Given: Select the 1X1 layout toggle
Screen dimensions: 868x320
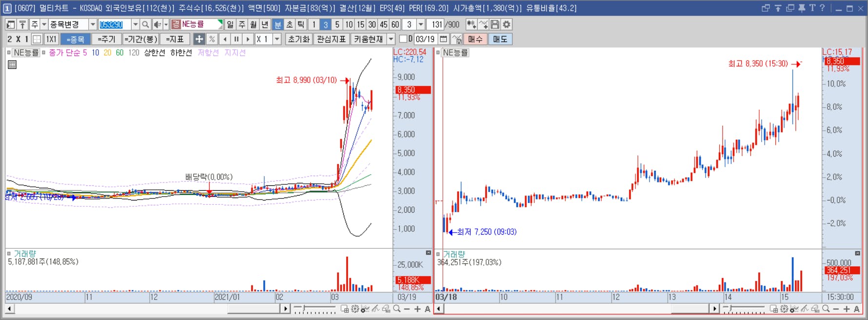Looking at the screenshot, I should (51, 39).
